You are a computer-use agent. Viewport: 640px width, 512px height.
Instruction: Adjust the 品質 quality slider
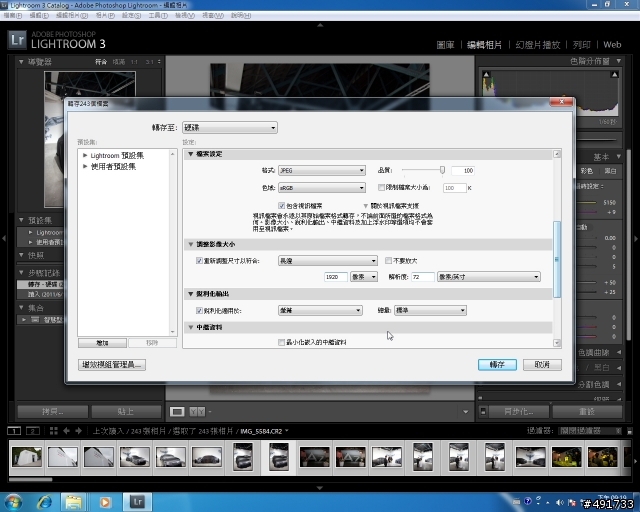(442, 170)
